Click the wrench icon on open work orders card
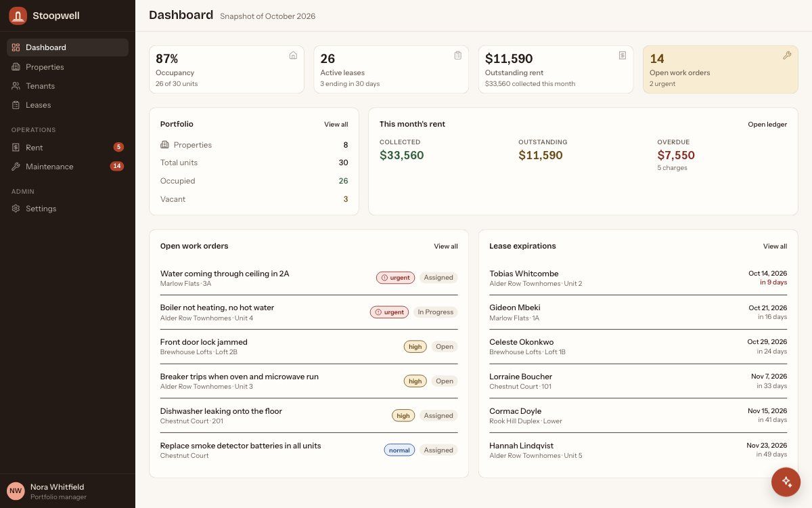812x508 pixels. click(x=787, y=56)
